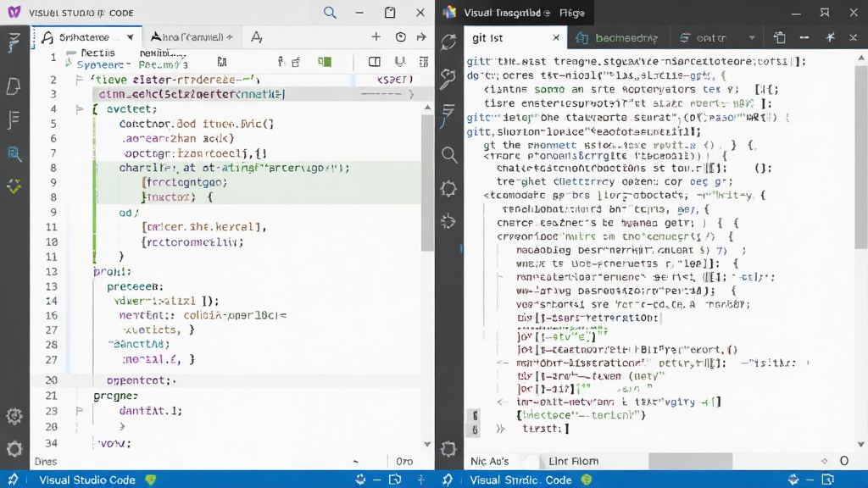Image resolution: width=868 pixels, height=488 pixels.
Task: Close the git ist tab
Action: coord(556,37)
